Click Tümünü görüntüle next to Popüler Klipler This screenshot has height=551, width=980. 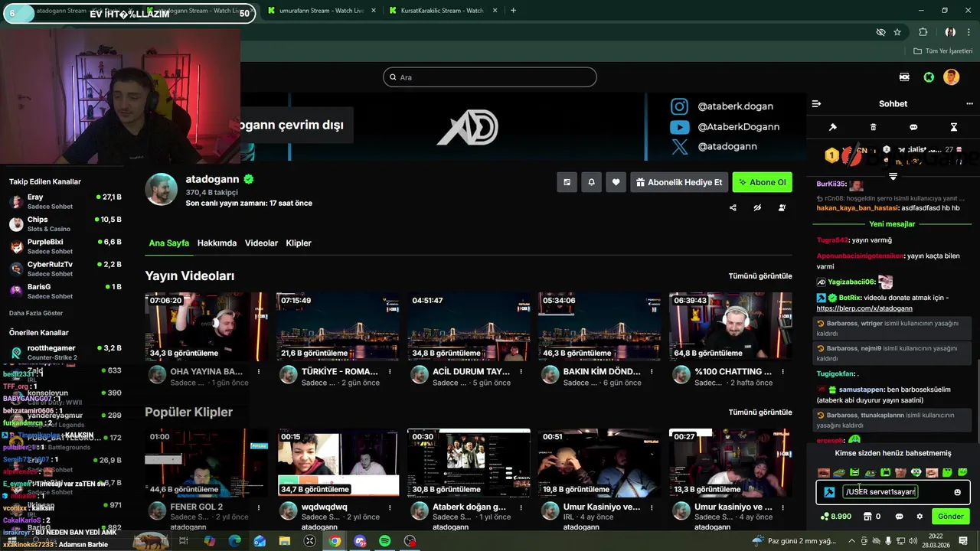point(760,412)
